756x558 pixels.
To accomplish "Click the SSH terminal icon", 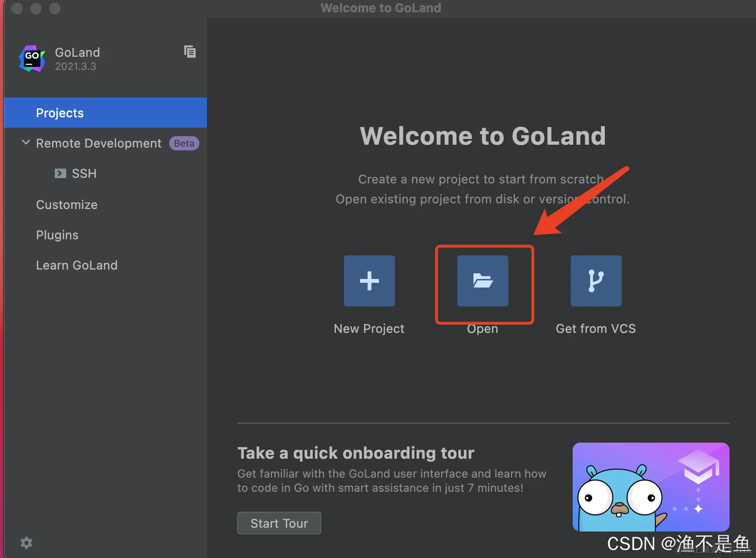I will 60,174.
